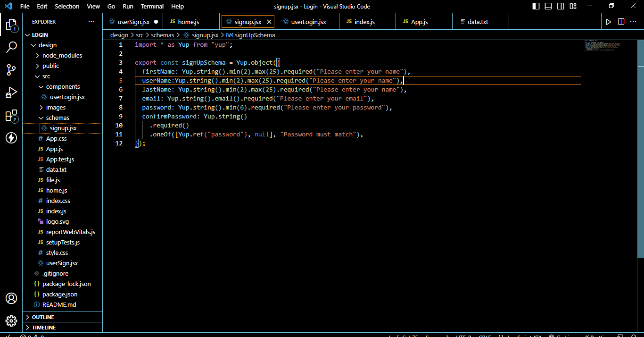This screenshot has height=337, width=644.
Task: Open the Run menu
Action: click(128, 7)
